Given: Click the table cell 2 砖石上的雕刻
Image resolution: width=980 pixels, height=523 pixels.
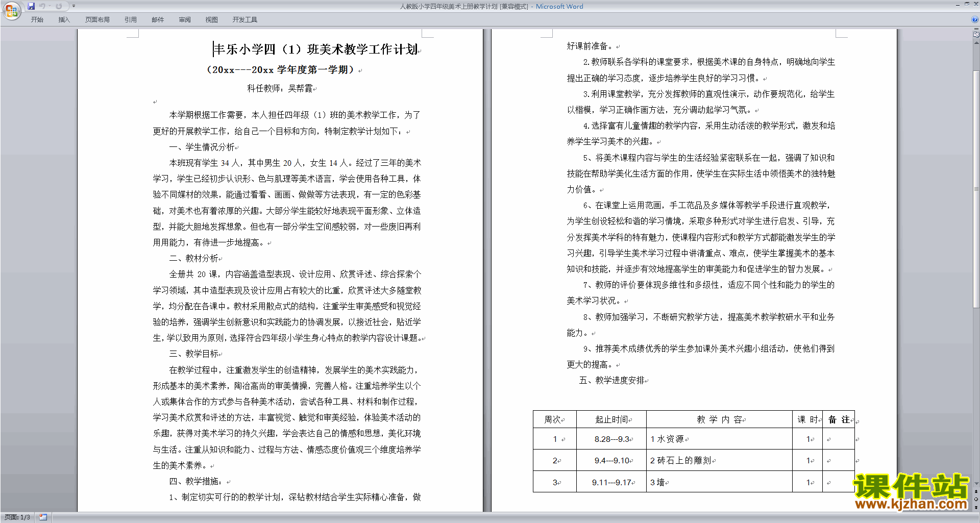Looking at the screenshot, I should point(719,460).
